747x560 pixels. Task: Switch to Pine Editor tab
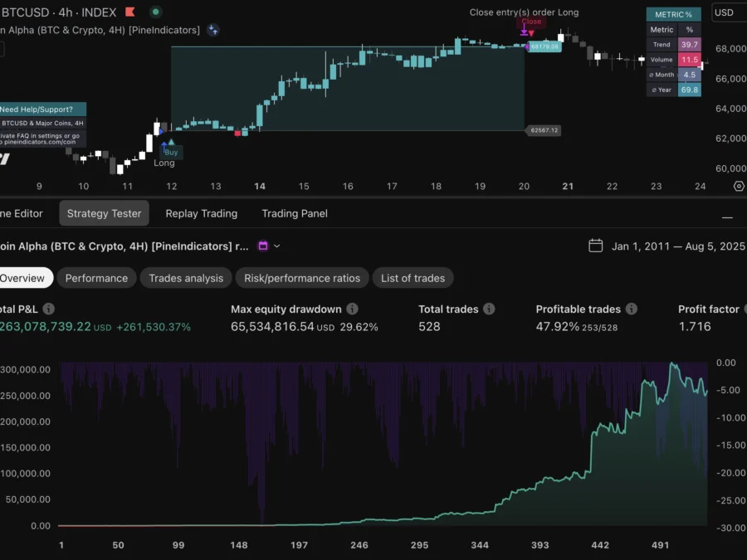22,213
